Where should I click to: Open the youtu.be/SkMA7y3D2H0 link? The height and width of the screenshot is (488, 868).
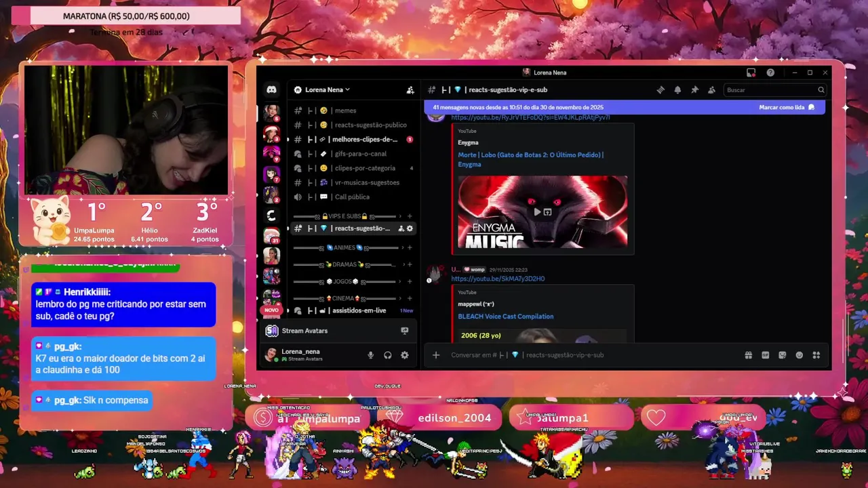(498, 279)
